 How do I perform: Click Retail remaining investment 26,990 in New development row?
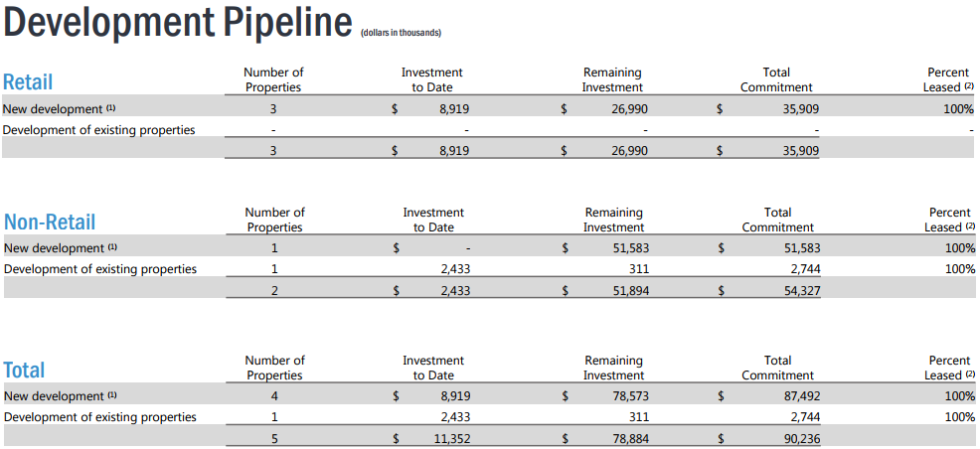pyautogui.click(x=631, y=108)
